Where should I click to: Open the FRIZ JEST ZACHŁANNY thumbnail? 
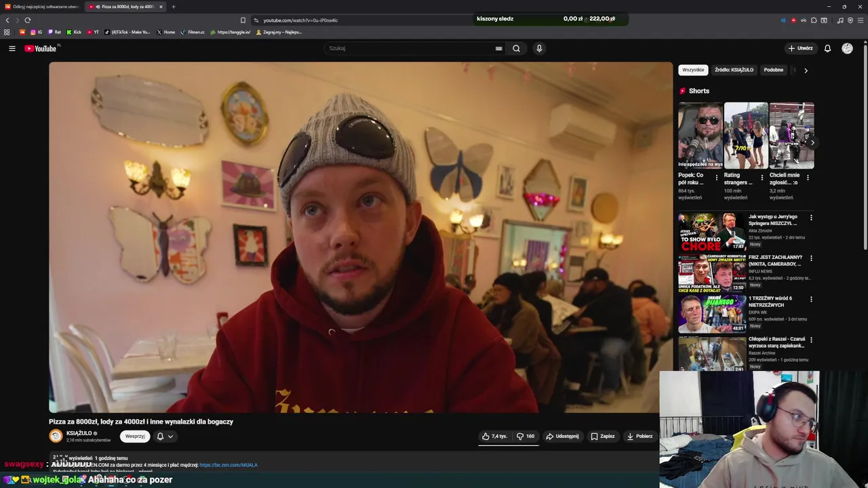coord(712,273)
